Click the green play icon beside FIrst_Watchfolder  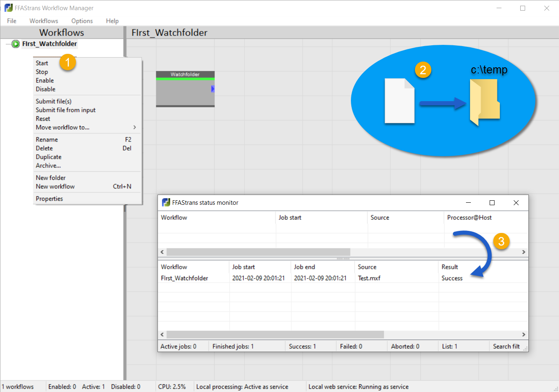pos(16,44)
